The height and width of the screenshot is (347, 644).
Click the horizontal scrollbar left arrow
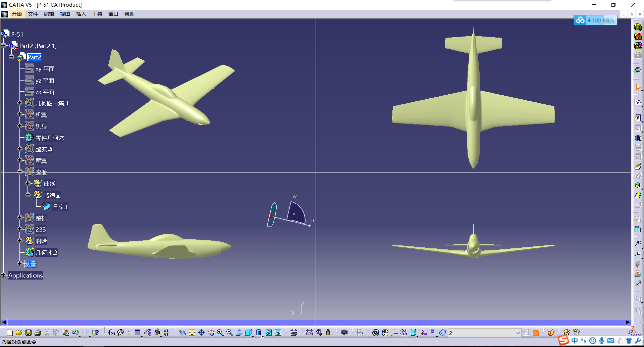(4, 322)
